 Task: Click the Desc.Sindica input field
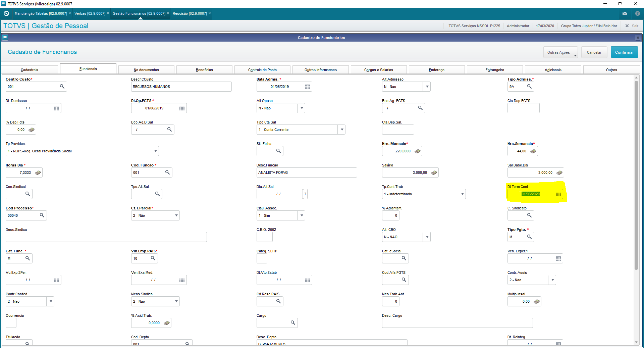point(106,237)
